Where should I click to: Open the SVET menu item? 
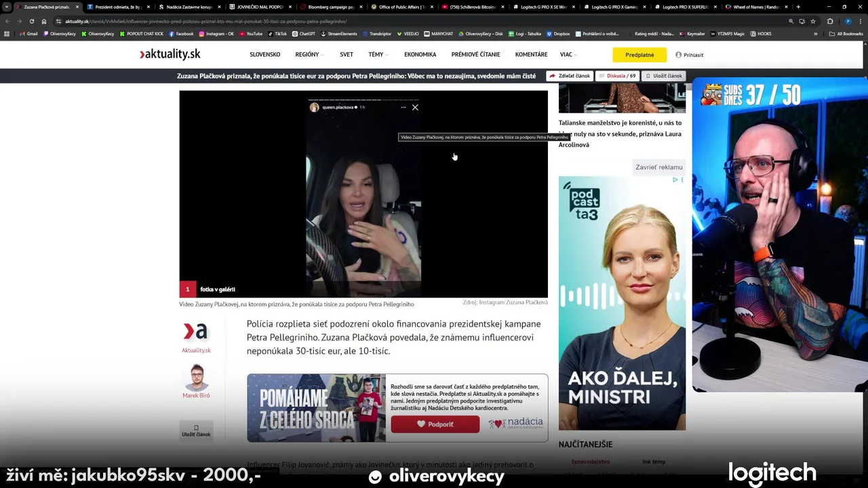pyautogui.click(x=347, y=55)
